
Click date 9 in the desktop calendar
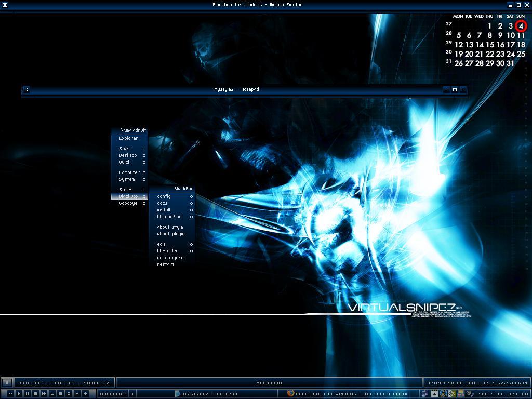coord(500,35)
